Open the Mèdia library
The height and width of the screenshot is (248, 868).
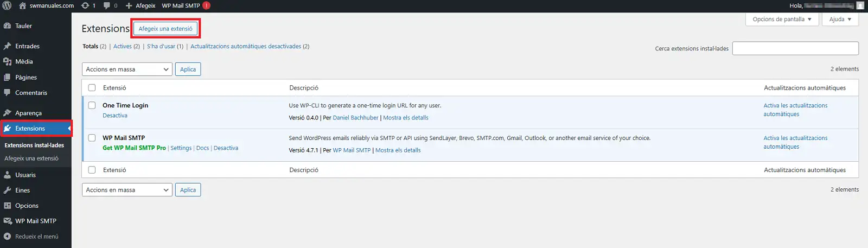click(24, 61)
